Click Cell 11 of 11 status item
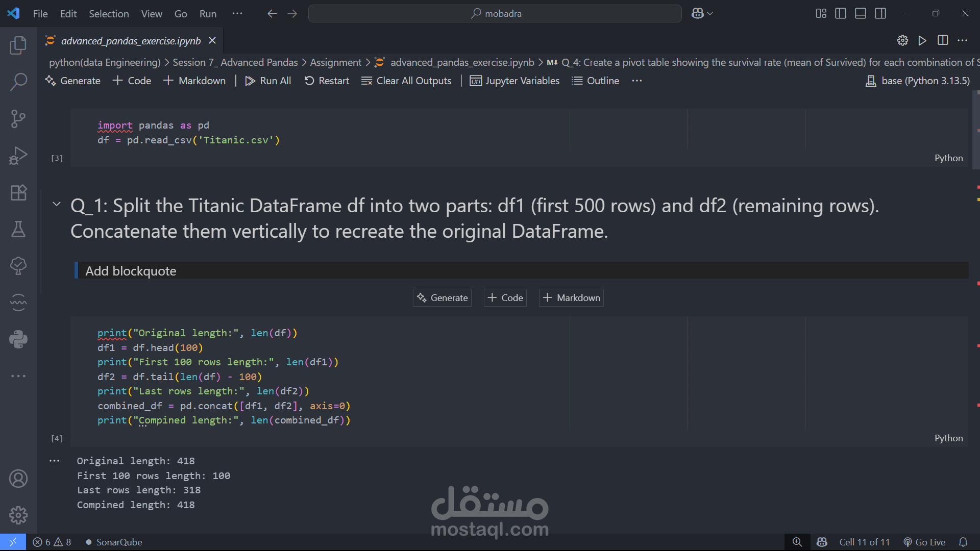The height and width of the screenshot is (551, 980). [x=864, y=542]
